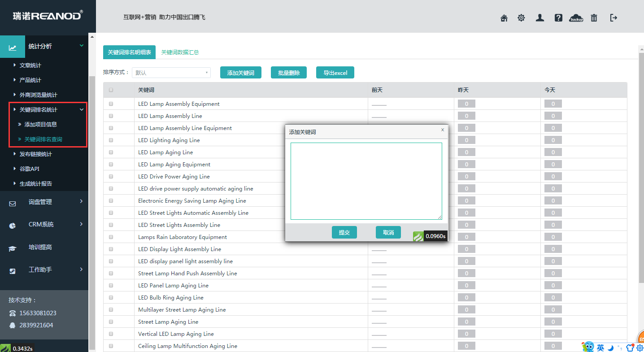Switch to the 关键词数据汇总 tab
The height and width of the screenshot is (352, 644).
click(x=180, y=52)
